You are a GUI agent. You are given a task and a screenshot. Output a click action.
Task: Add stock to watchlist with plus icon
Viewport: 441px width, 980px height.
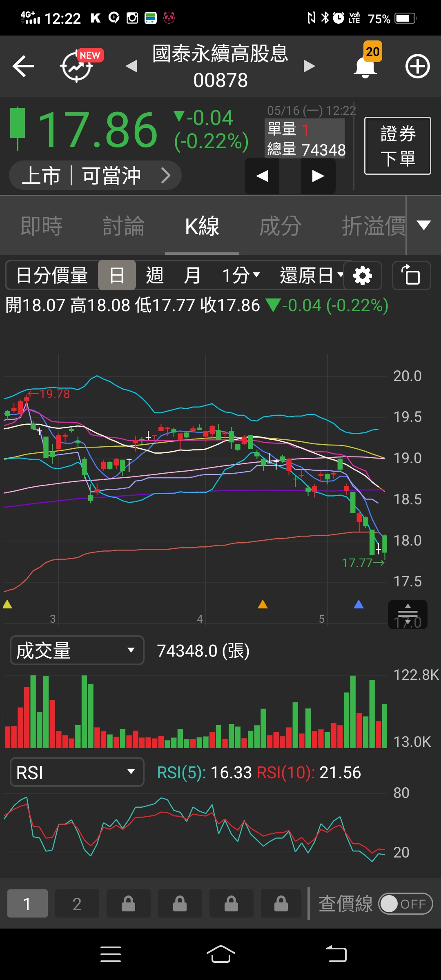click(417, 66)
